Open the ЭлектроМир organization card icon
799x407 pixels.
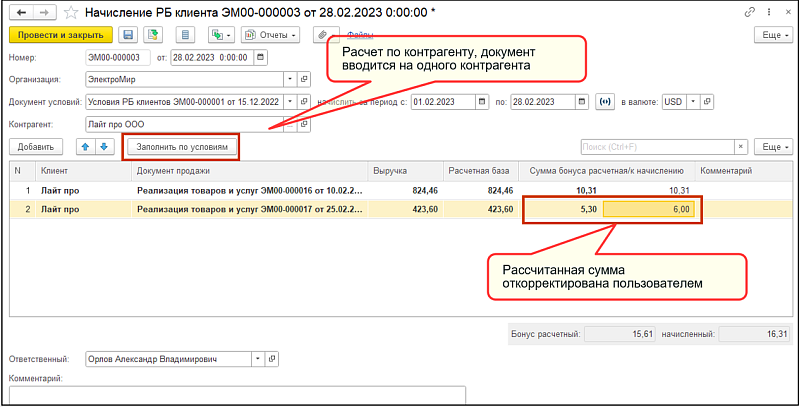304,80
